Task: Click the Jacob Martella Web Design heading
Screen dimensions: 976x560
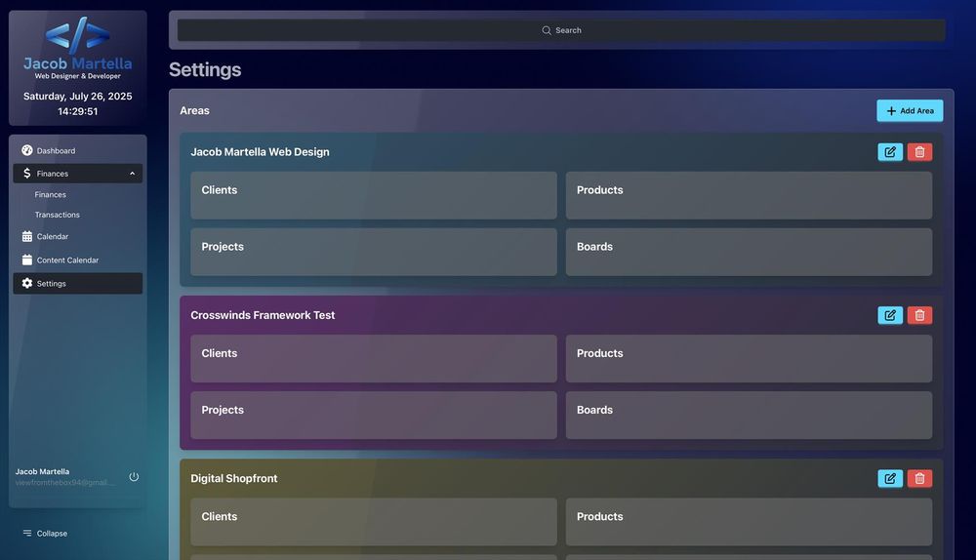Action: click(260, 152)
